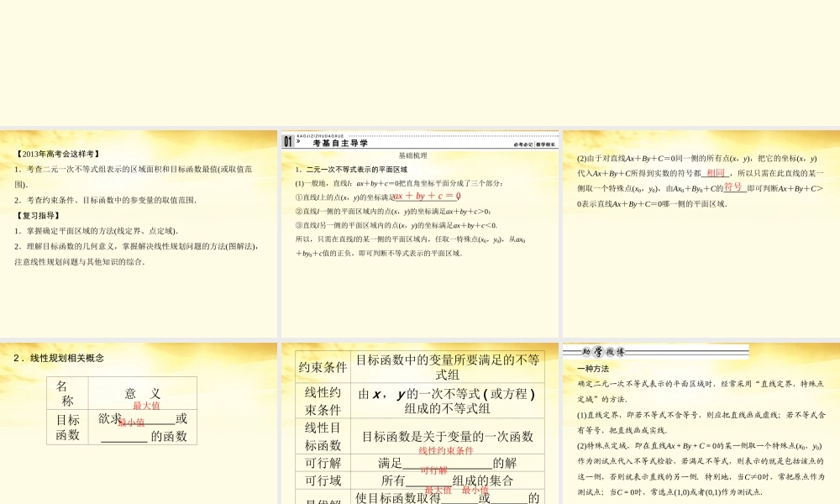
Task: Click the 意义 header cell
Action: coord(143,394)
